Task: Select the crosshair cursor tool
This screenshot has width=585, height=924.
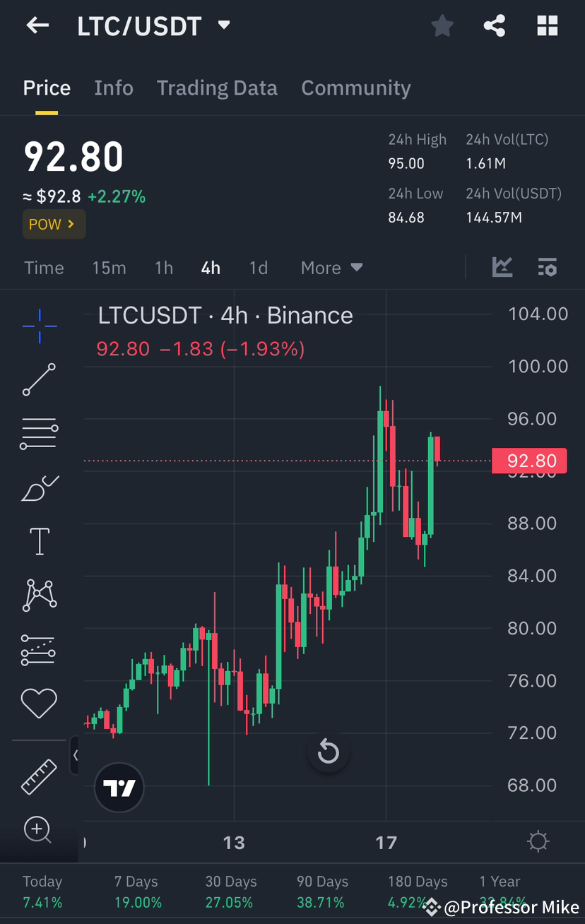Action: point(39,326)
